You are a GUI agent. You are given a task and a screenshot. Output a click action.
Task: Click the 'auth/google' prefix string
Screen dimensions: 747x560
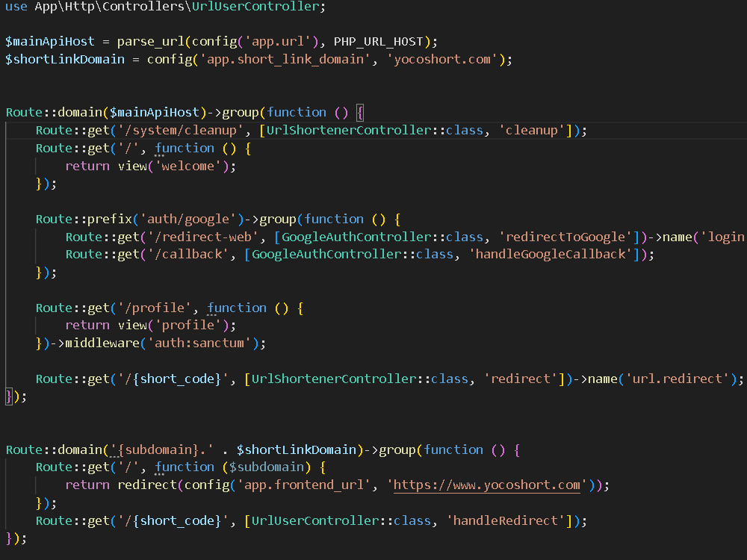coord(189,219)
